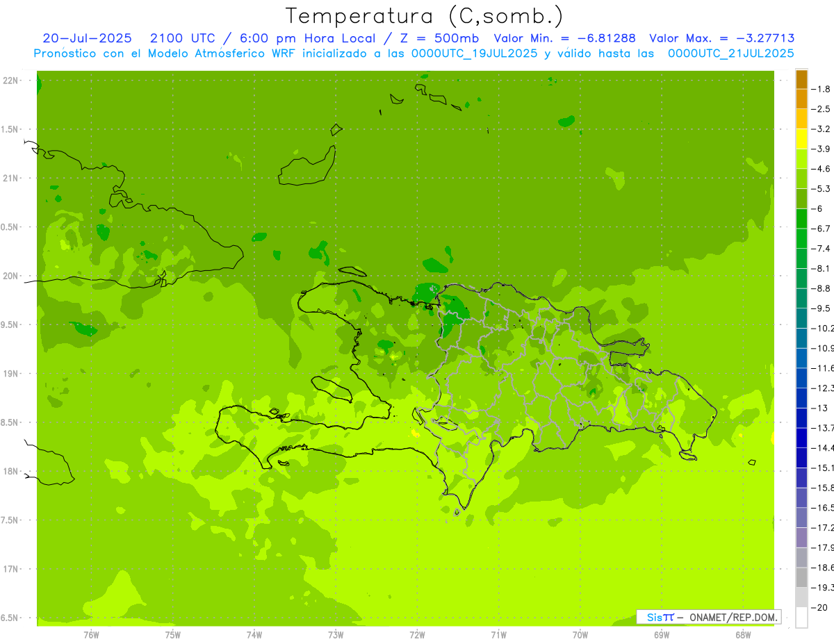This screenshot has height=644, width=834.
Task: Click the title "Temperatura (C,somb.)"
Action: [425, 16]
